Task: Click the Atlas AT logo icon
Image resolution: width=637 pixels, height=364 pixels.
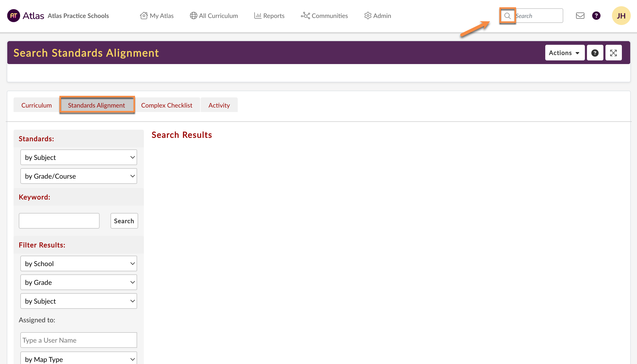Action: 14,16
